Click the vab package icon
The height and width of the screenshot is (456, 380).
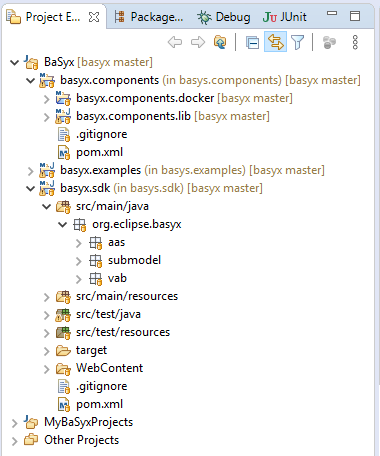pos(96,279)
